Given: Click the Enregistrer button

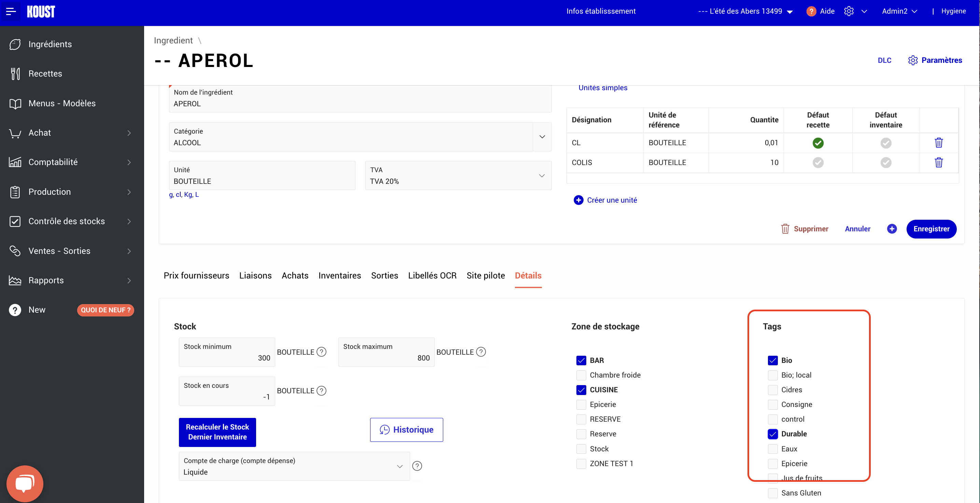Looking at the screenshot, I should (x=931, y=229).
